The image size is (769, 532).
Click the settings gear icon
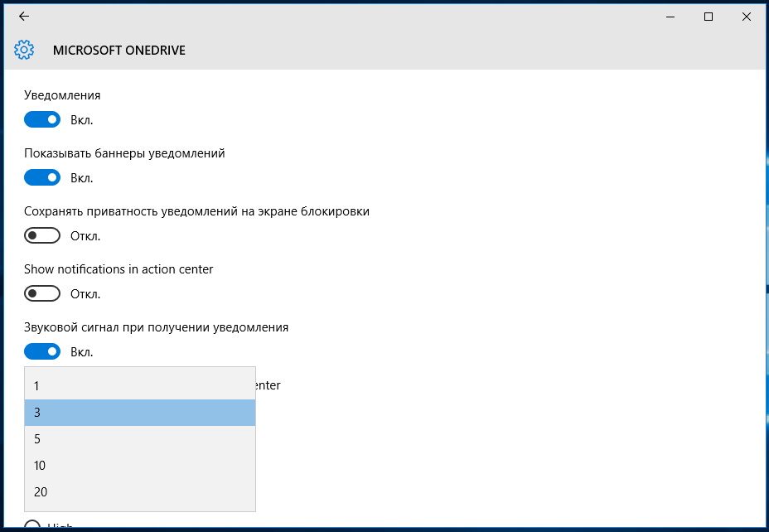(x=24, y=50)
